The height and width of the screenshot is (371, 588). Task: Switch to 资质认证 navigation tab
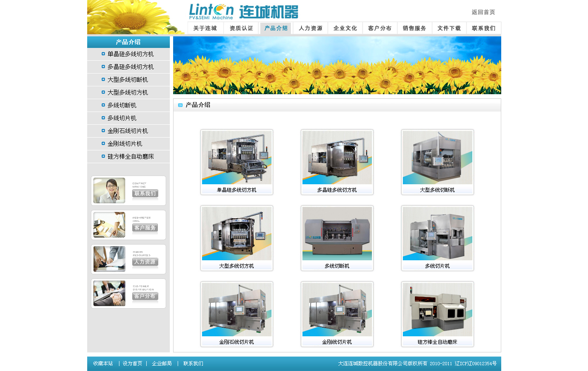click(241, 28)
